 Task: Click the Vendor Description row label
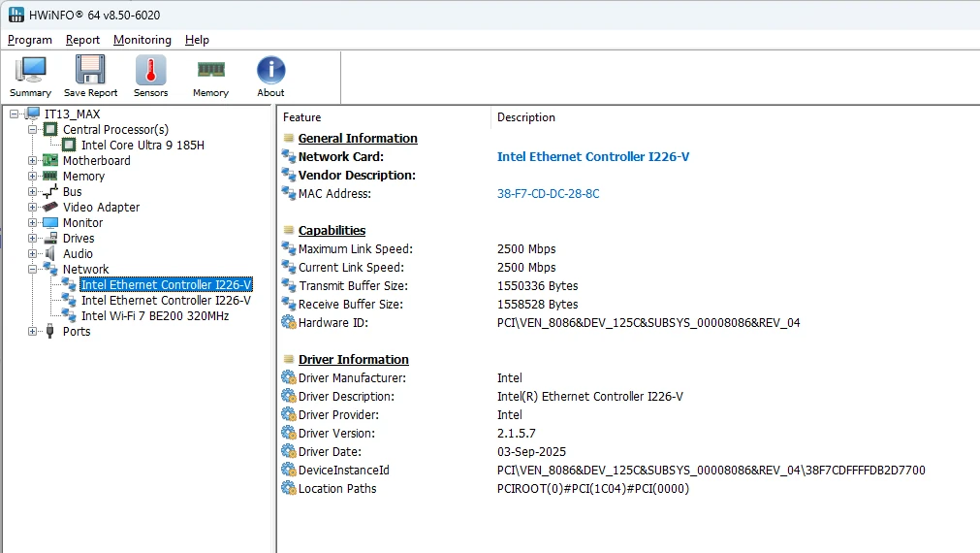click(x=357, y=176)
